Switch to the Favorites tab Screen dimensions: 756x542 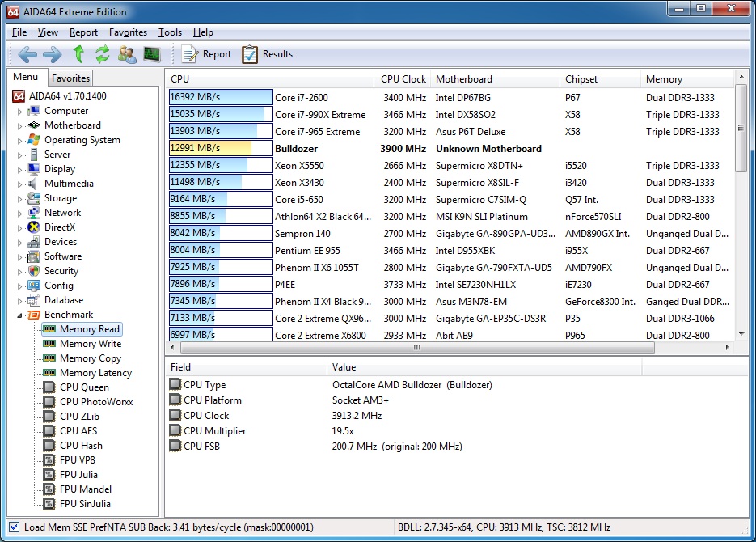[70, 78]
